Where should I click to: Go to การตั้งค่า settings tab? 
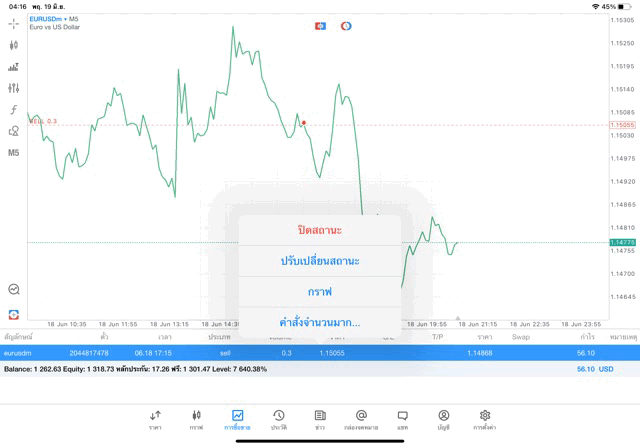[485, 420]
